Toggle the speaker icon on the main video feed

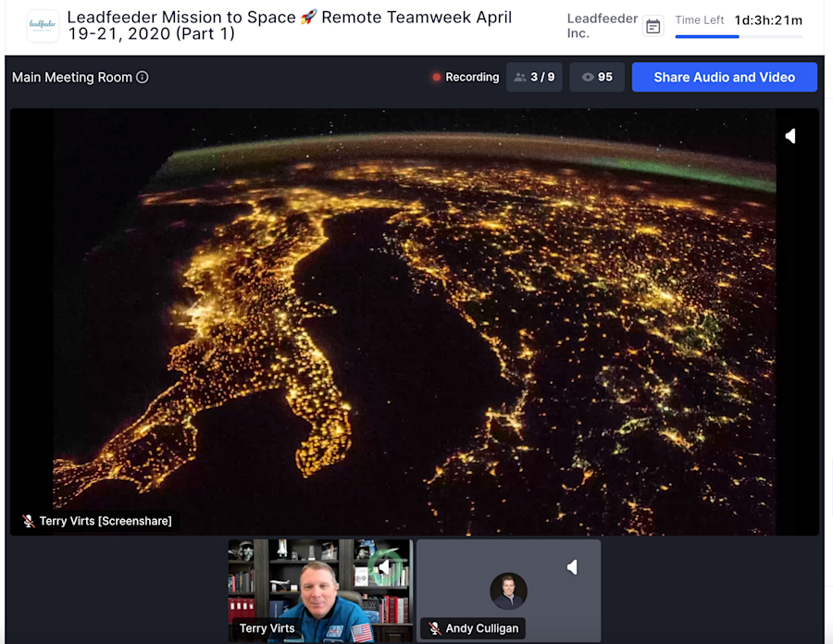790,135
